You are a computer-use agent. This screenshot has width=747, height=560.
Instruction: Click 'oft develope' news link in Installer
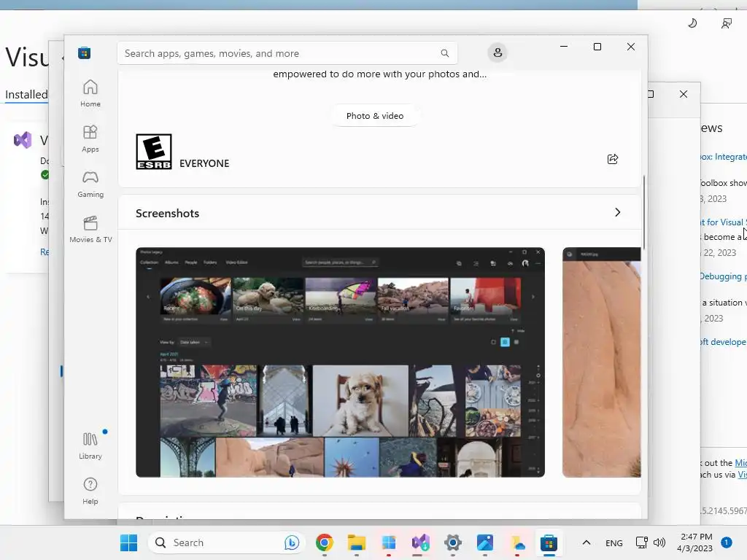723,342
